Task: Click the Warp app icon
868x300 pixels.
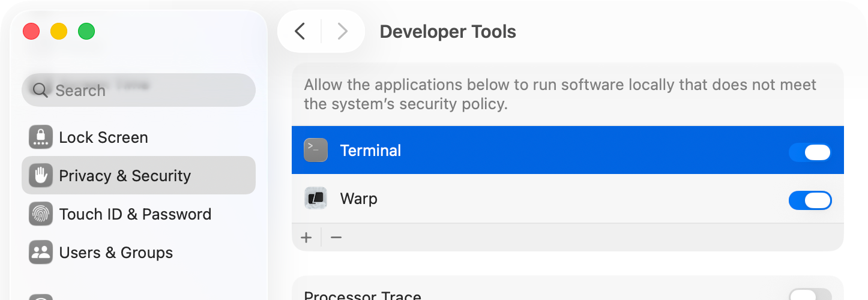Action: pos(316,198)
